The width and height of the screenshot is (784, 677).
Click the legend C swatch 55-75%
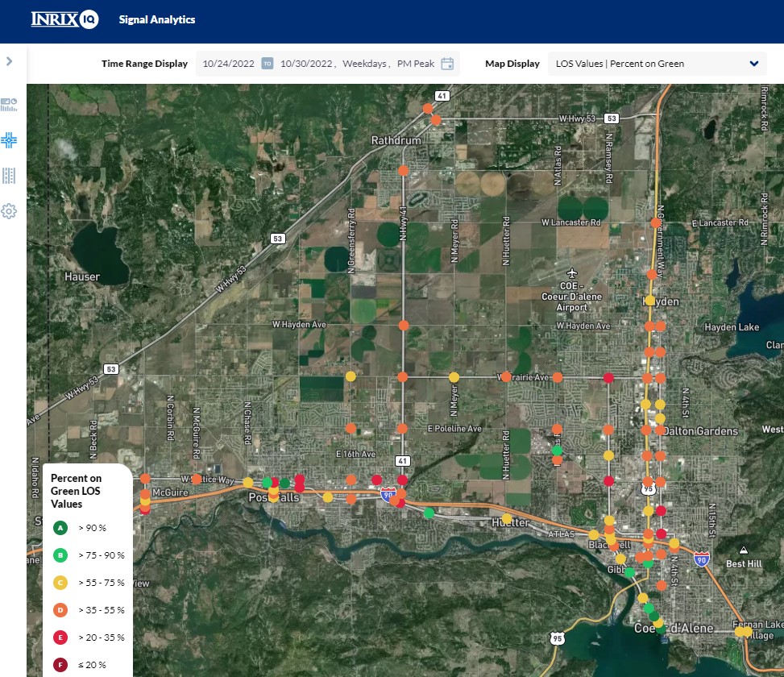point(60,583)
